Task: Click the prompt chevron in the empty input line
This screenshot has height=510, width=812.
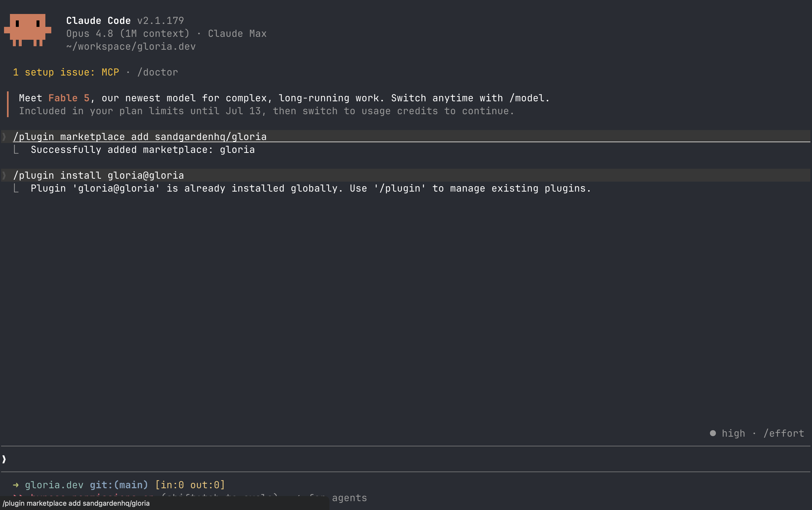Action: (4, 459)
